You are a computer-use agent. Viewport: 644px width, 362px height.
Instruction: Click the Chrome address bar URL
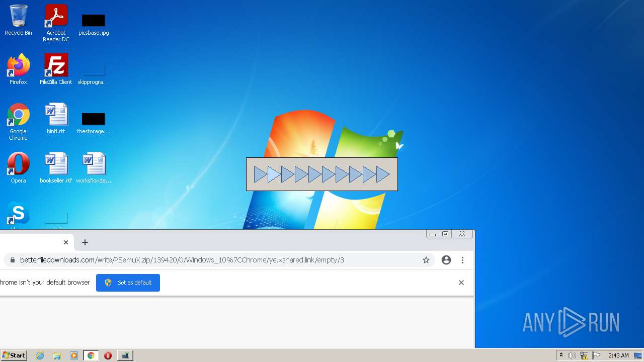(x=182, y=260)
